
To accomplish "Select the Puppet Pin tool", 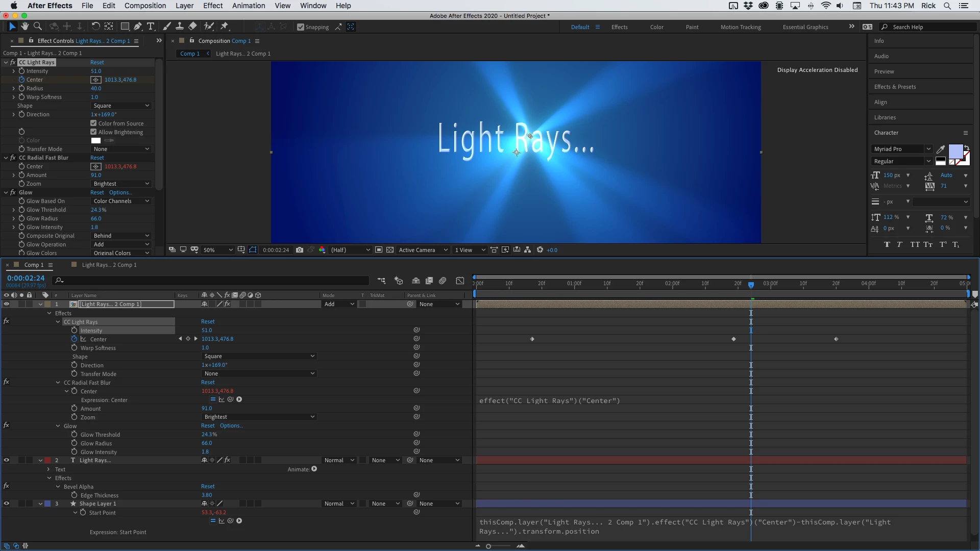I will tap(225, 27).
